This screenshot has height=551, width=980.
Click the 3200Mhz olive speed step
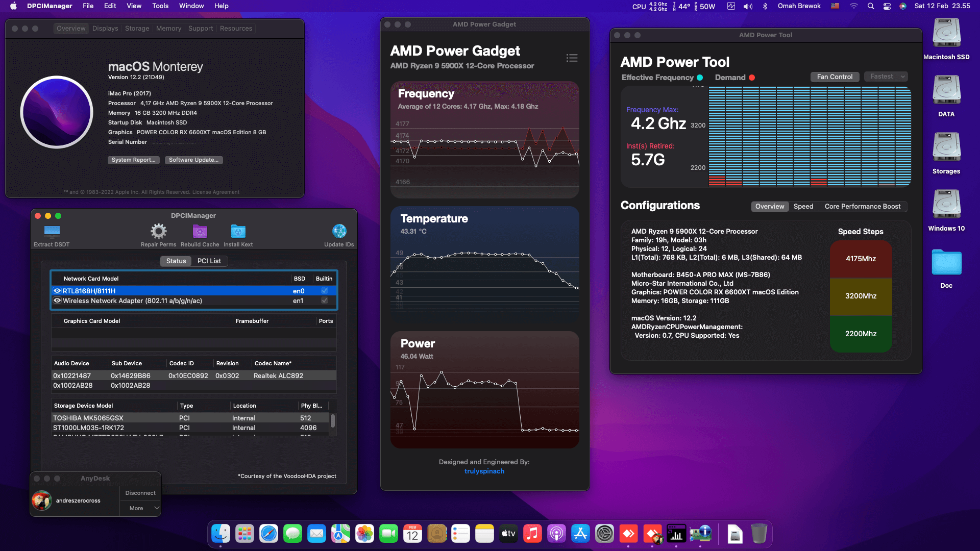click(861, 296)
